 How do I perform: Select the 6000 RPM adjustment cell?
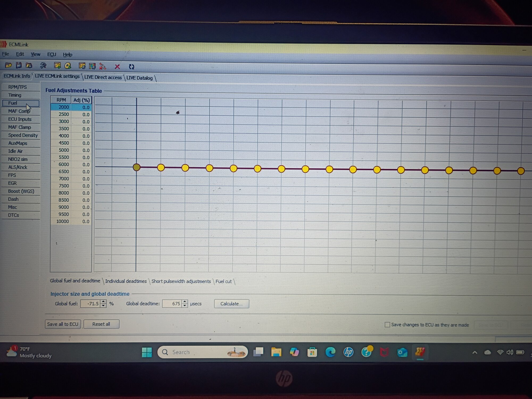click(x=81, y=165)
